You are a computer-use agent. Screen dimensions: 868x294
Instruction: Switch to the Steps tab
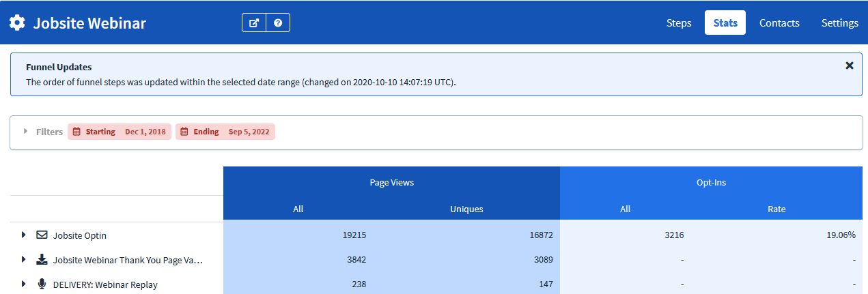(679, 23)
